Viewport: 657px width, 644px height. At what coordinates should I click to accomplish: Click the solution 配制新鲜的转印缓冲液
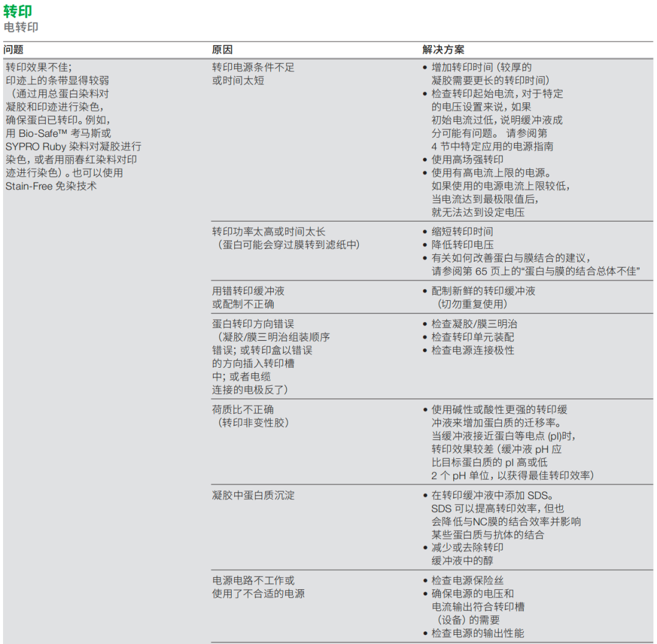[x=484, y=291]
